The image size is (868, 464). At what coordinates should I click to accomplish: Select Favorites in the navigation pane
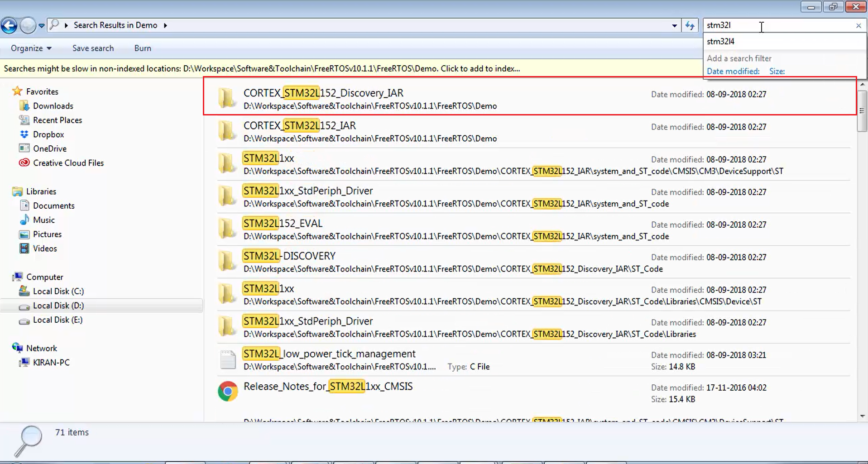[x=42, y=91]
